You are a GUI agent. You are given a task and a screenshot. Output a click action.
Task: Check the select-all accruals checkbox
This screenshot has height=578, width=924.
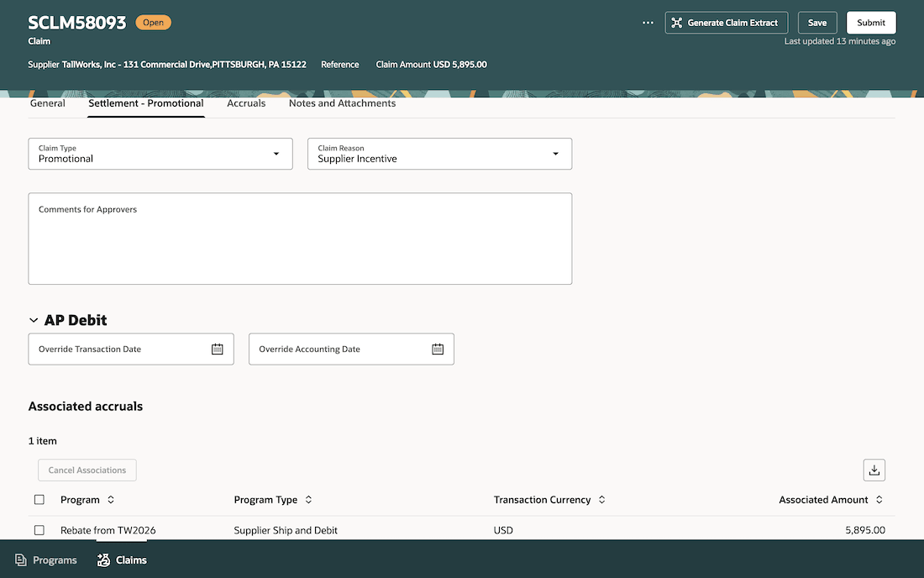coord(39,500)
